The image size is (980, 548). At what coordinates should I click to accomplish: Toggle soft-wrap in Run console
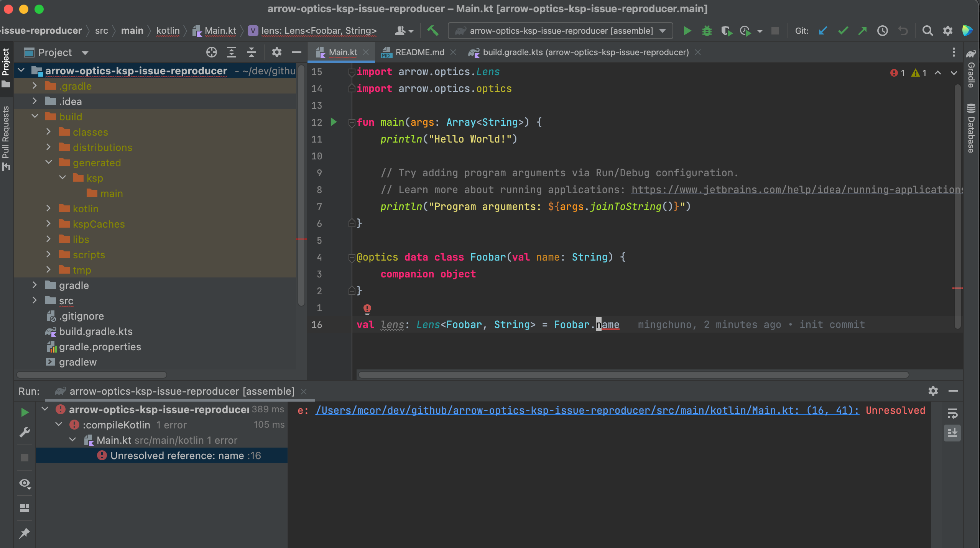pos(952,413)
